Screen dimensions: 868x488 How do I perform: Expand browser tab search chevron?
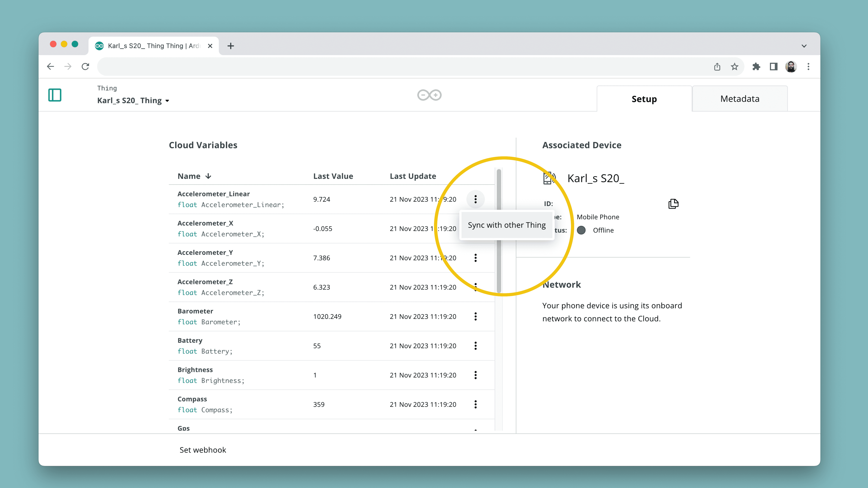(804, 46)
